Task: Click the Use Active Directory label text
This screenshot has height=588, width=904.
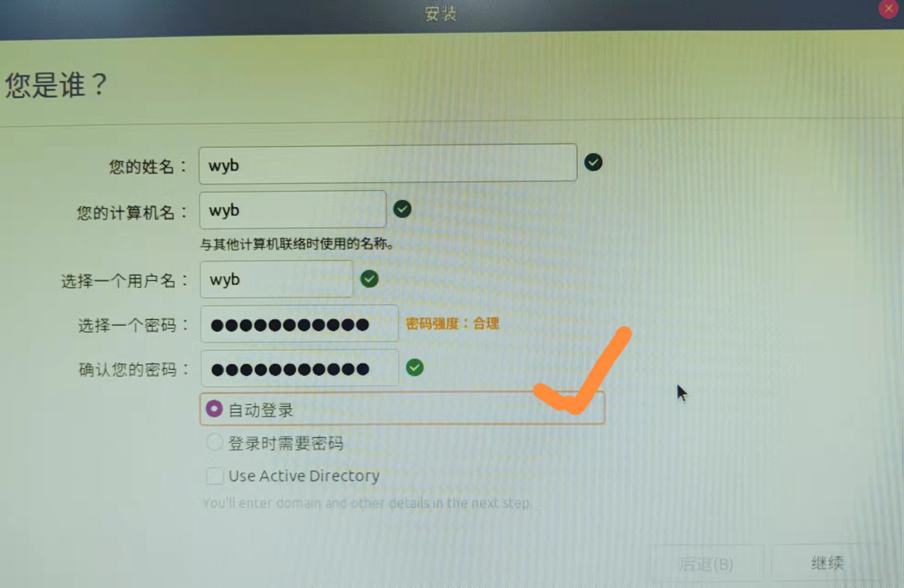Action: [x=304, y=476]
